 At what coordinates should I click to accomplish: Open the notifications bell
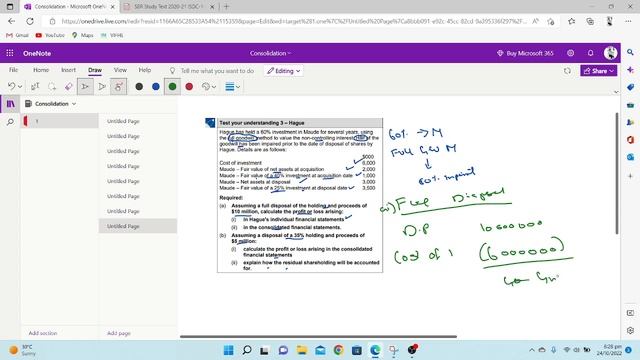(x=591, y=53)
